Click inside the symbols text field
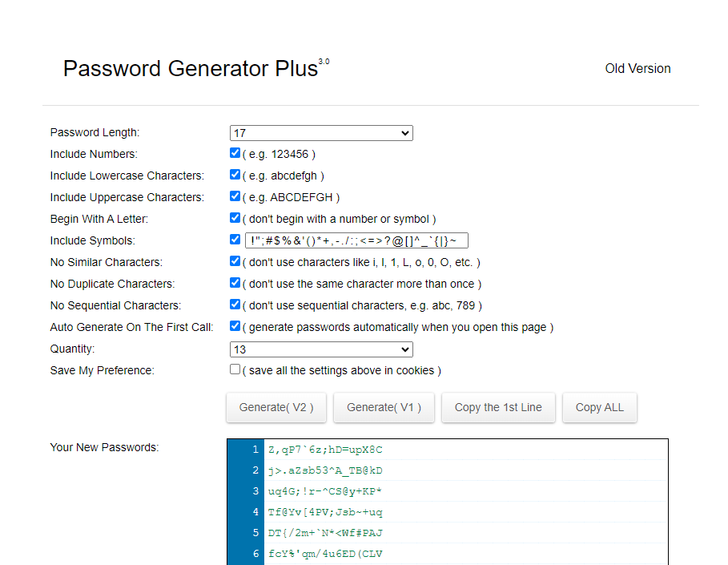Image resolution: width=728 pixels, height=565 pixels. pyautogui.click(x=356, y=240)
